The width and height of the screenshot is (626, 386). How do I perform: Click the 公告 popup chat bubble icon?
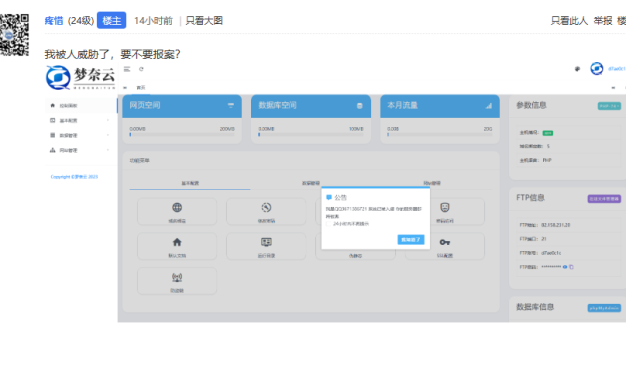(329, 197)
